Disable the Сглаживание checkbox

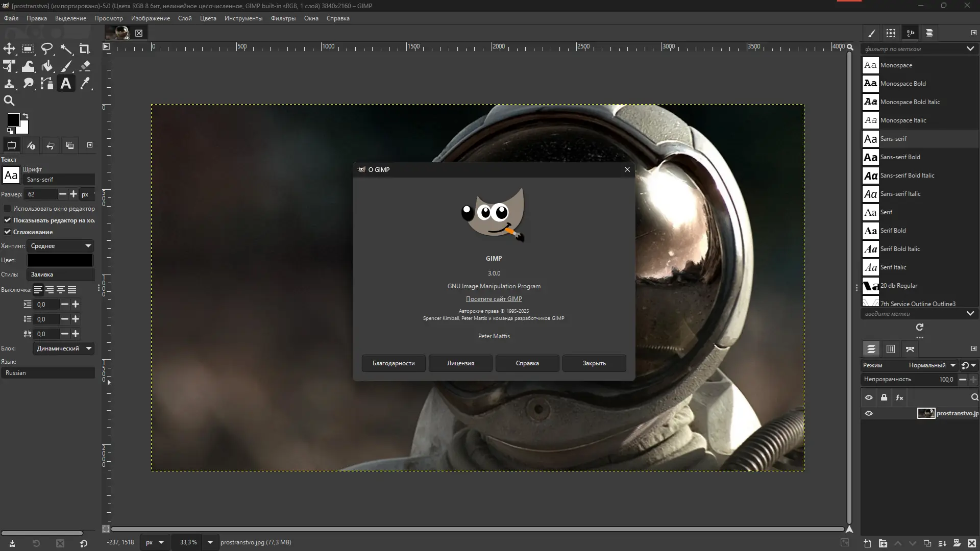point(7,232)
